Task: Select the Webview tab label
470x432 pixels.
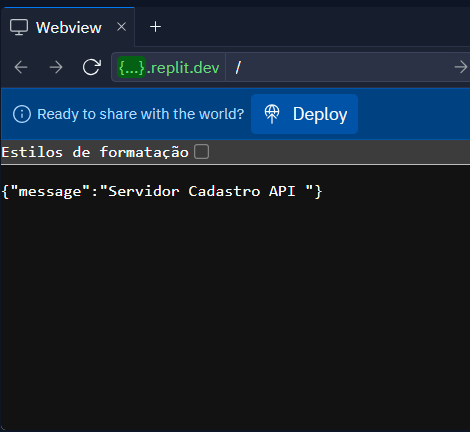Action: tap(69, 27)
